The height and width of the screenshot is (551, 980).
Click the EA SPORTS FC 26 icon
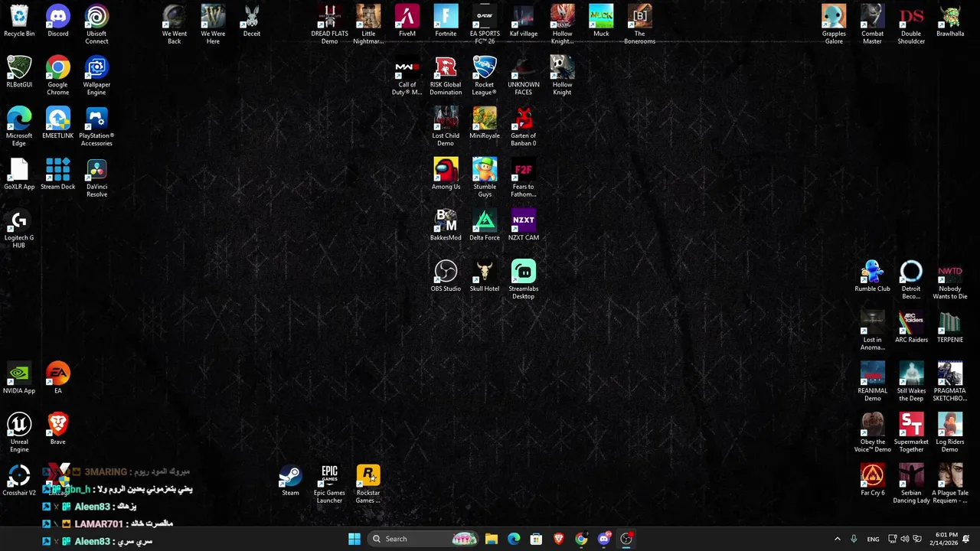[x=485, y=24]
